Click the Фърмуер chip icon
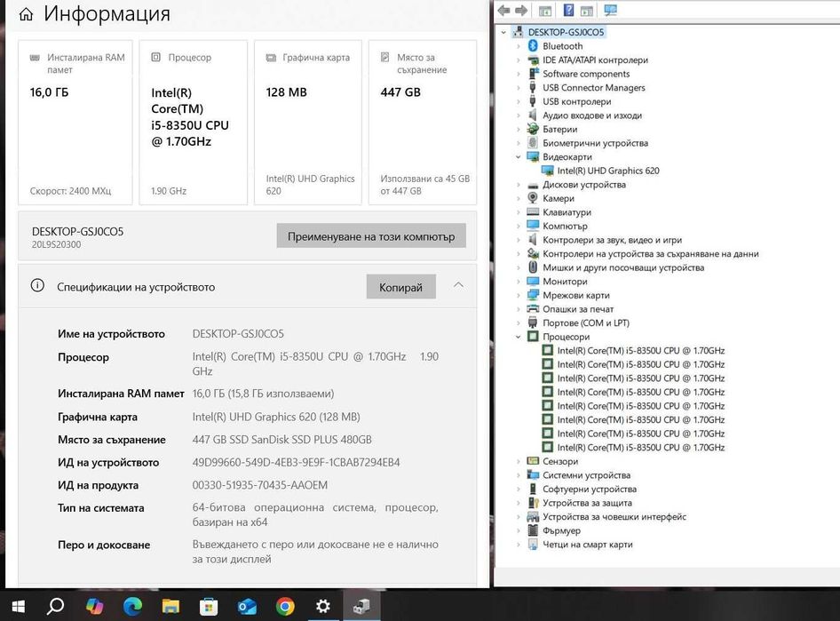The width and height of the screenshot is (840, 621). point(533,530)
